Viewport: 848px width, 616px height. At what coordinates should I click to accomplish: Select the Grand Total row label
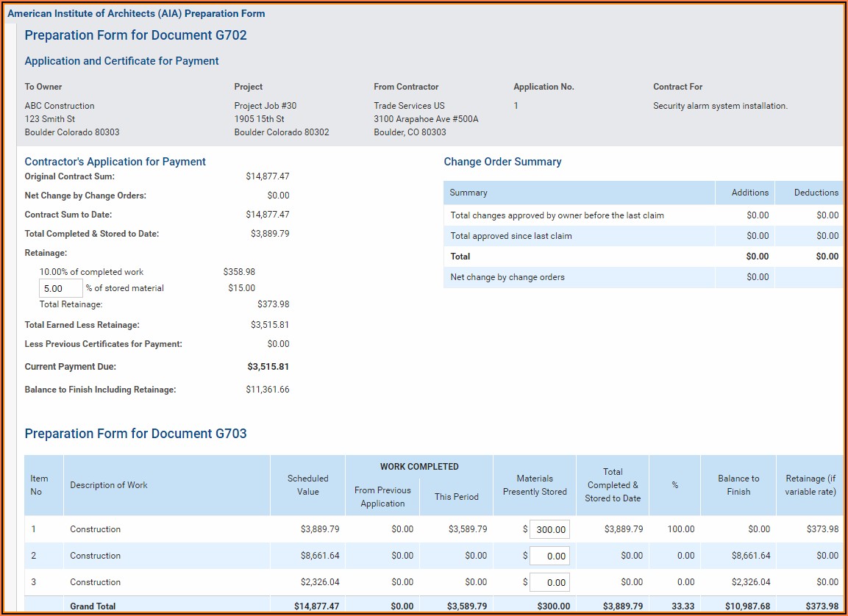coord(93,606)
